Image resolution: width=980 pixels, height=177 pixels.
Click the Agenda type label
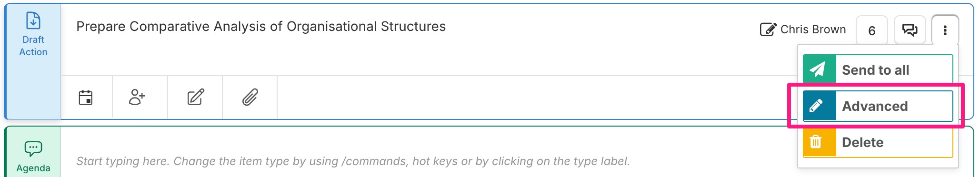(33, 168)
